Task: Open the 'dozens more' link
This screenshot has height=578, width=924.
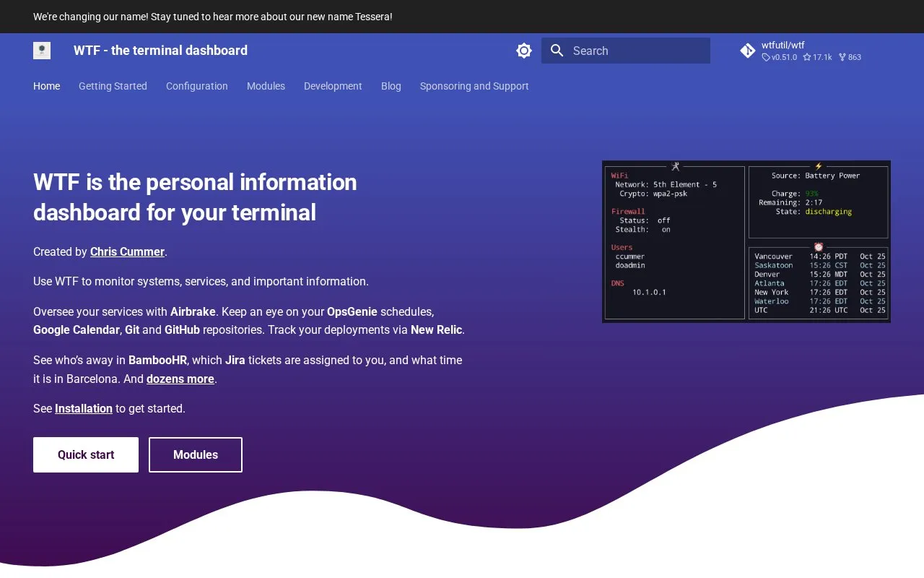Action: (x=180, y=379)
